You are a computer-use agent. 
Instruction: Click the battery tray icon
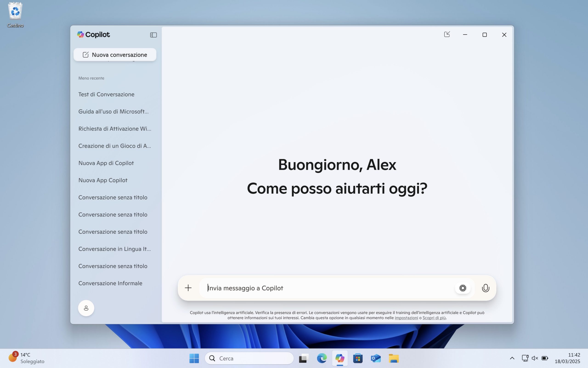click(545, 358)
